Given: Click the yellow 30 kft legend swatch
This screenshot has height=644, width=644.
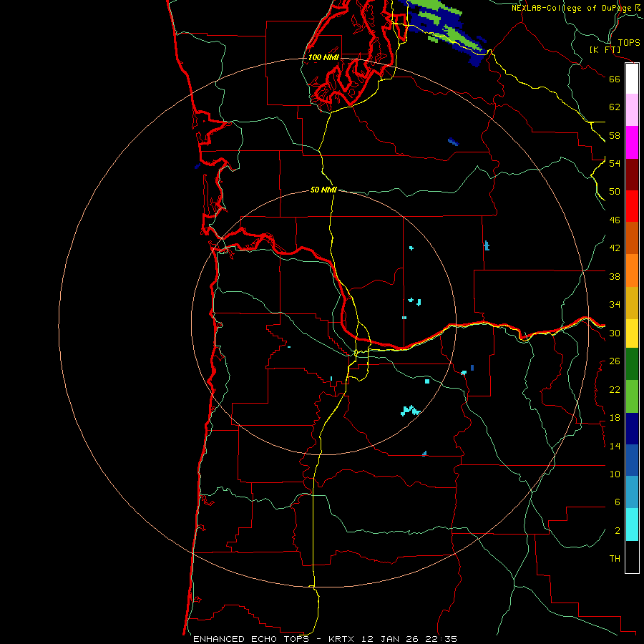Looking at the screenshot, I should point(632,333).
